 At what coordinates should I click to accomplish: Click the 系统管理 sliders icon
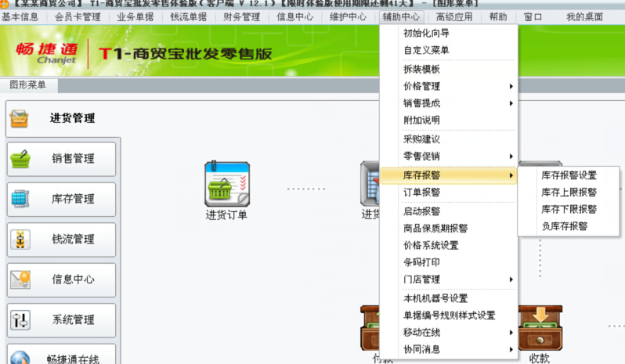pos(20,320)
